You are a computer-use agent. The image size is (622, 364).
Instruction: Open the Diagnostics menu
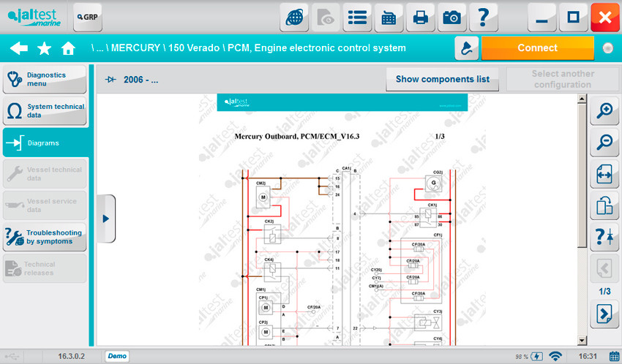pos(45,79)
